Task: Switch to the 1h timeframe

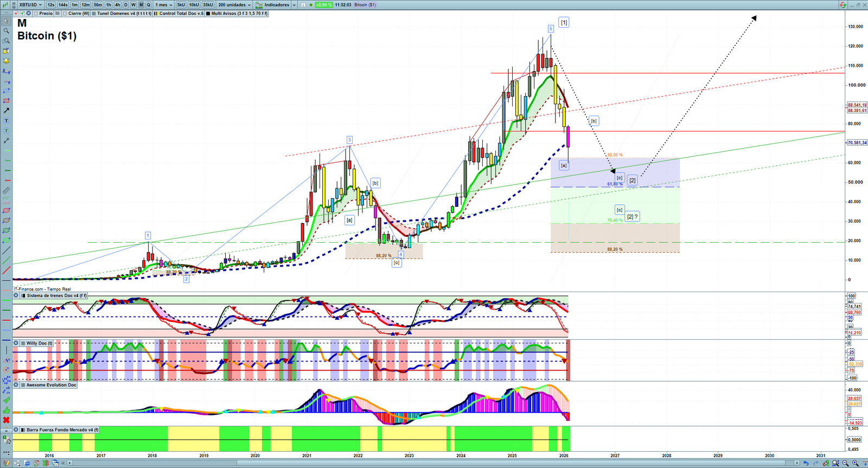Action: 108,5
